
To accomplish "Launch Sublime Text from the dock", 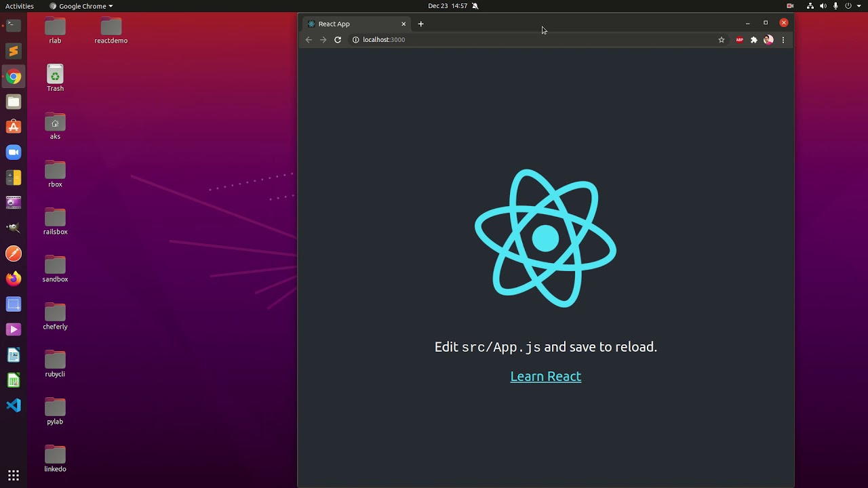I will 14,51.
